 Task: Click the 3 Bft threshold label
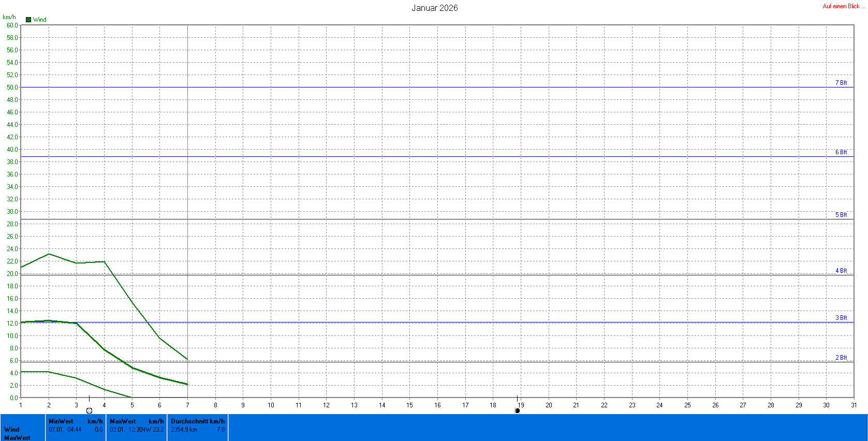(x=841, y=318)
